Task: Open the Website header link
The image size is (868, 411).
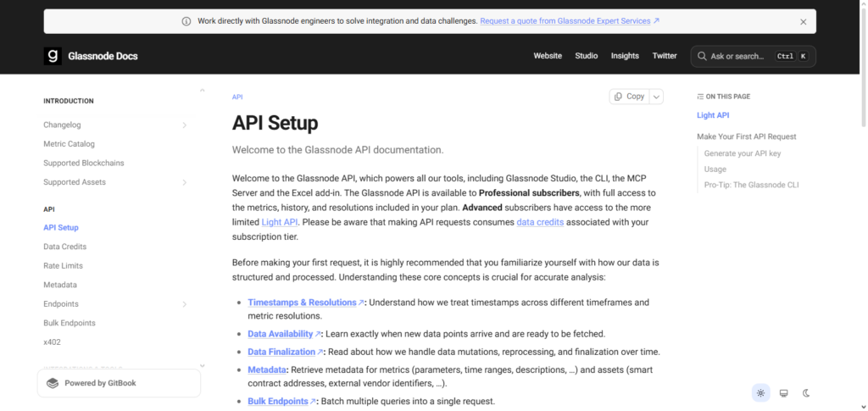Action: pyautogui.click(x=548, y=56)
